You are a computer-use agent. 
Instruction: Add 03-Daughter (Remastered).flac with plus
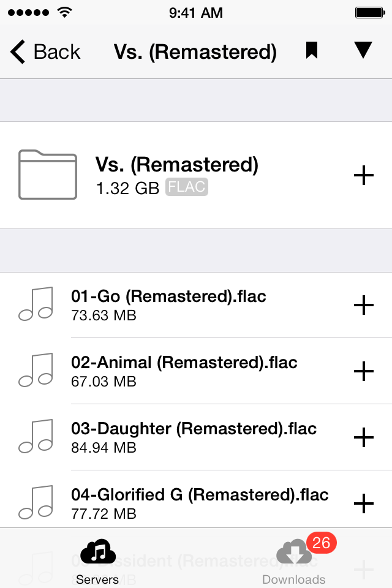(363, 437)
